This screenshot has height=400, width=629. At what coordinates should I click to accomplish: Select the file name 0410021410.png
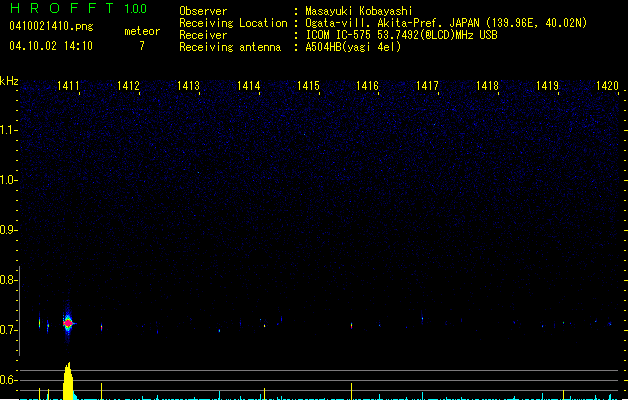click(x=51, y=26)
